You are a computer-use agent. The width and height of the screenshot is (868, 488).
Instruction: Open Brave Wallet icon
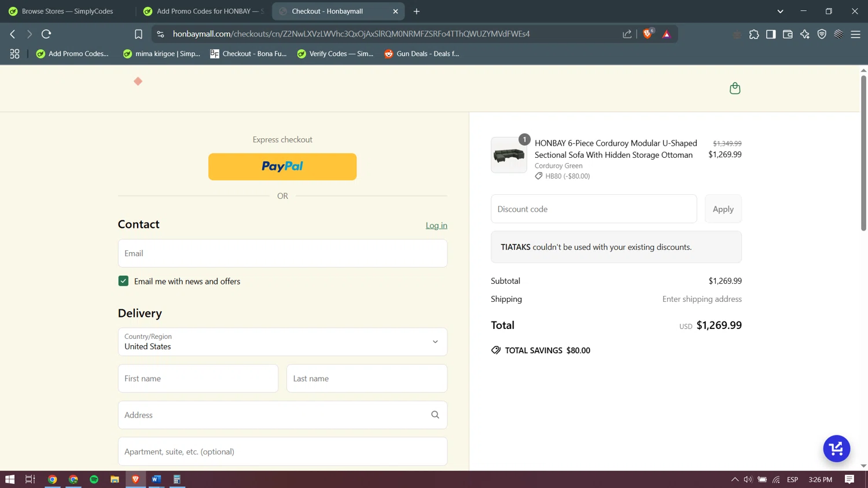click(x=788, y=34)
